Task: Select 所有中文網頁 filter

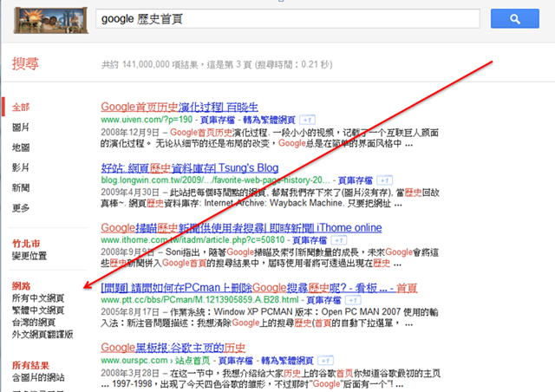Action: 38,298
